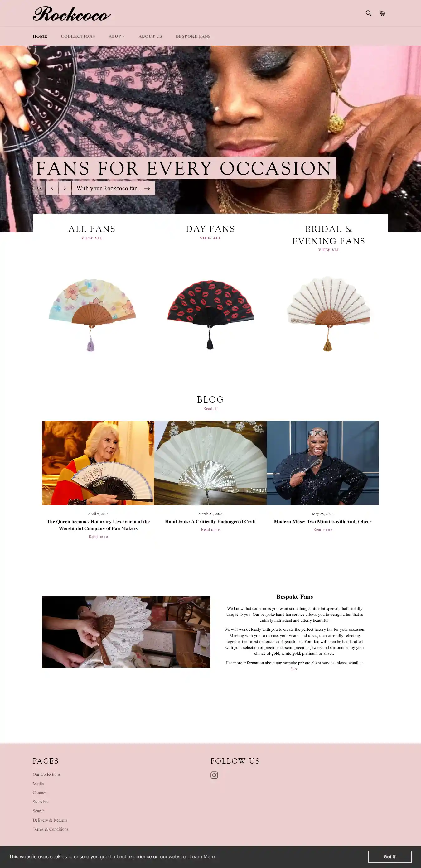Open Bespoke Fans navigation link
Screen dimensions: 421x868
click(193, 36)
